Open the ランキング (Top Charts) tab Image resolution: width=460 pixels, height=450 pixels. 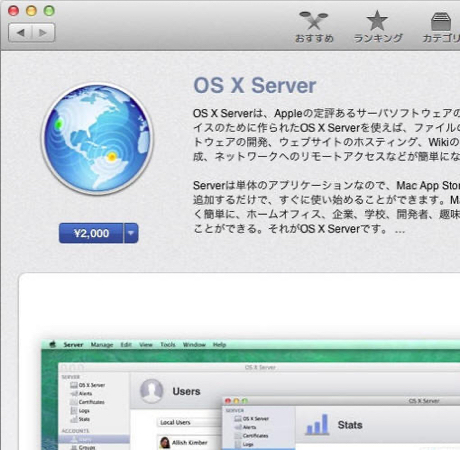tap(378, 27)
